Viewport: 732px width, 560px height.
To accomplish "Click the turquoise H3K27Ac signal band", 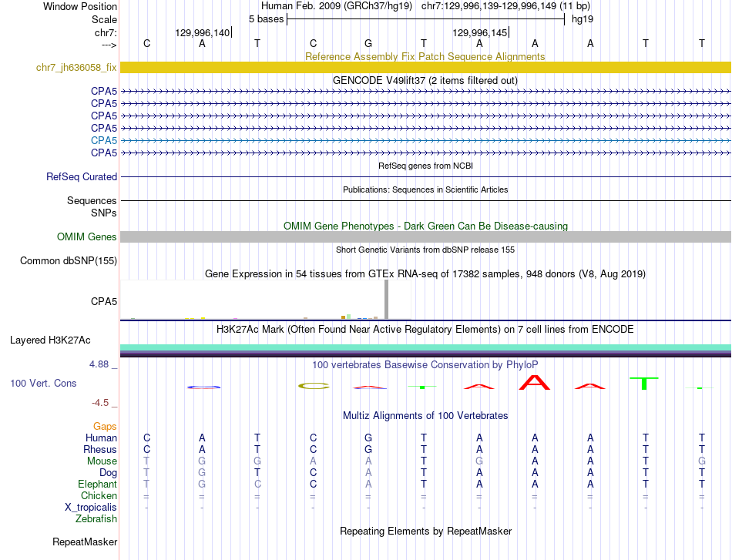I will tap(425, 347).
